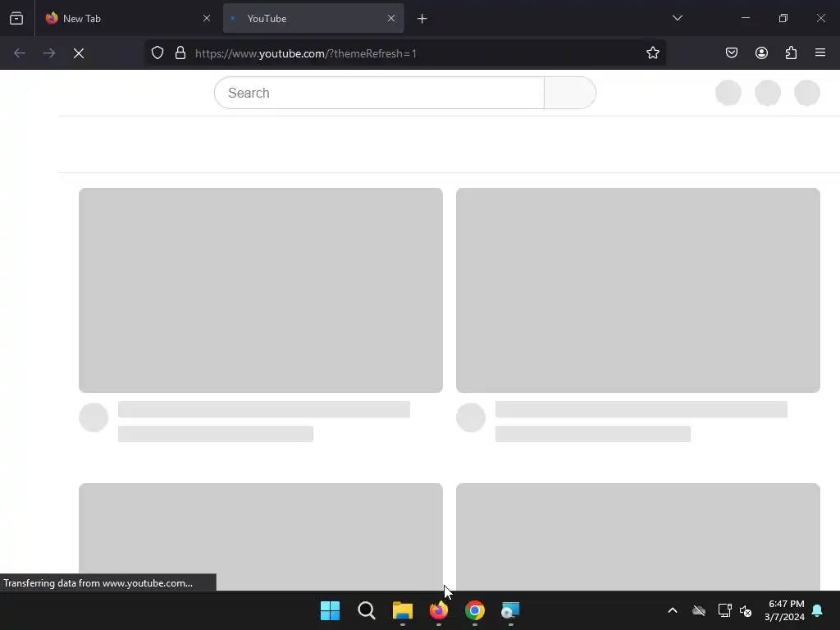Screen dimensions: 840x630
Task: Switch to the New Tab tab
Action: click(128, 19)
